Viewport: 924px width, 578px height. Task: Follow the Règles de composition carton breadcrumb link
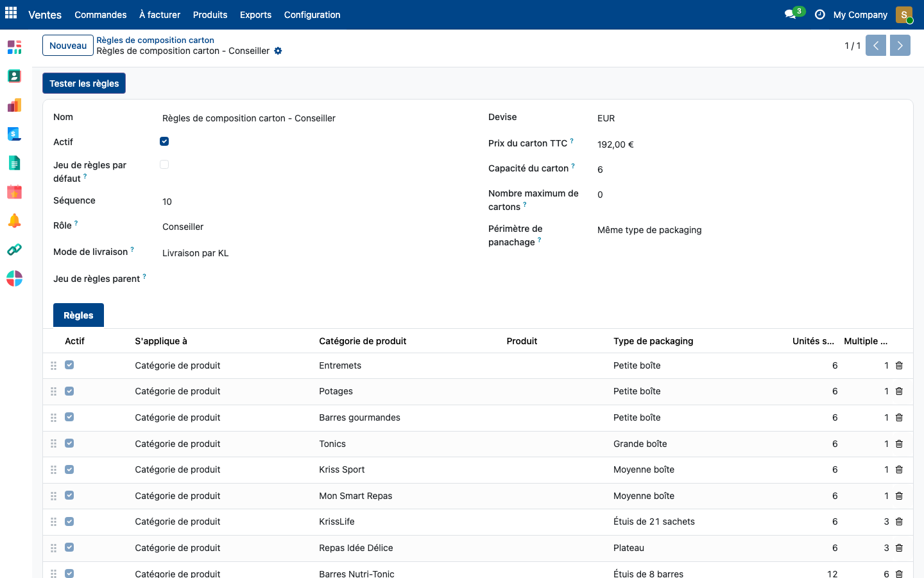pyautogui.click(x=155, y=40)
